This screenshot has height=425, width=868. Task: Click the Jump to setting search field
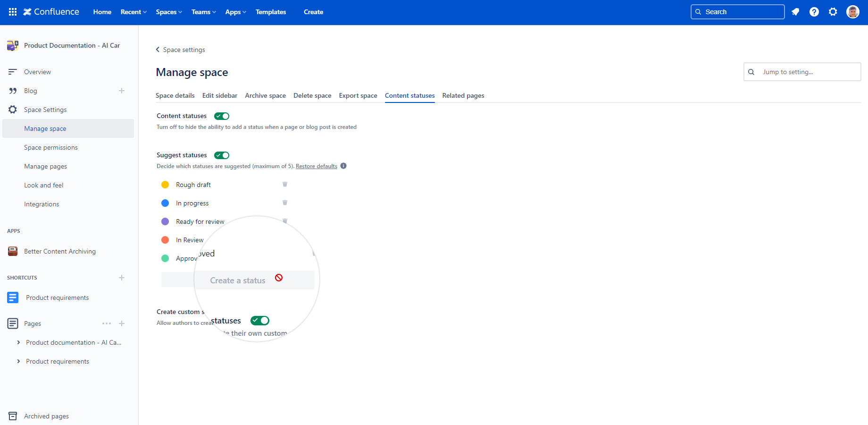[802, 72]
